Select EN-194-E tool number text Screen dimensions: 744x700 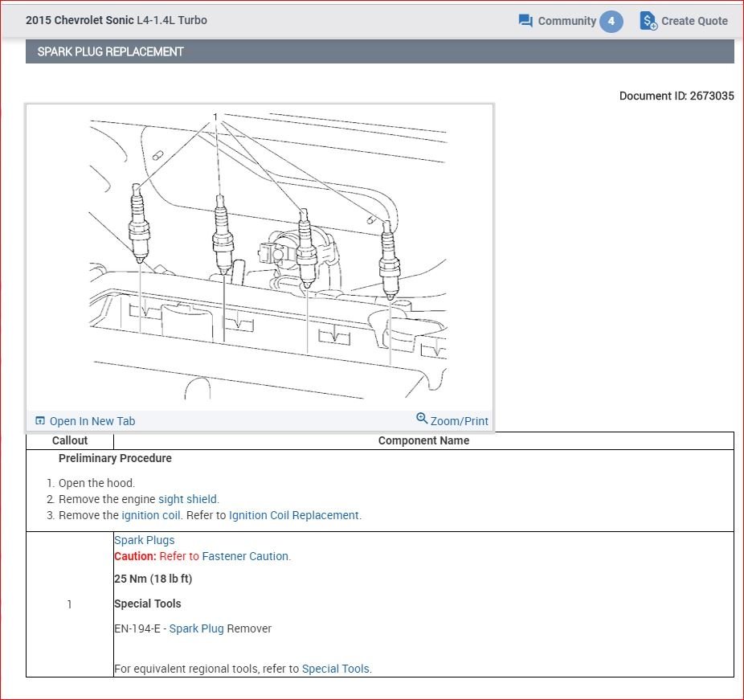pyautogui.click(x=137, y=628)
